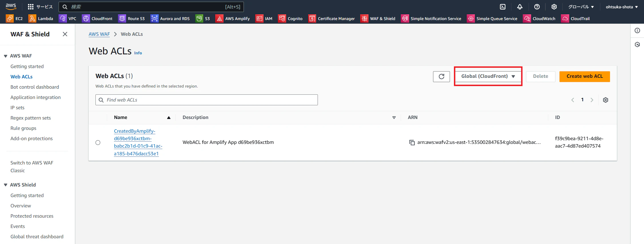This screenshot has height=244, width=644.
Task: Open Rule groups in the sidebar
Action: tap(23, 128)
